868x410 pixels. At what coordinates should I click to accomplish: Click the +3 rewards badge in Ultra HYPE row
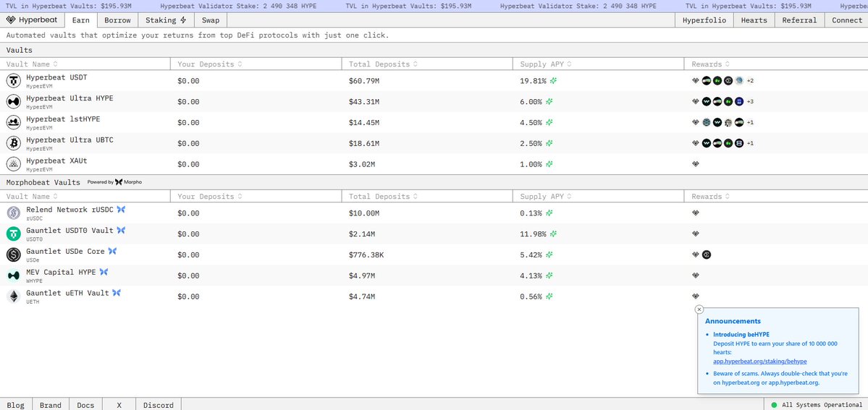[x=750, y=102]
